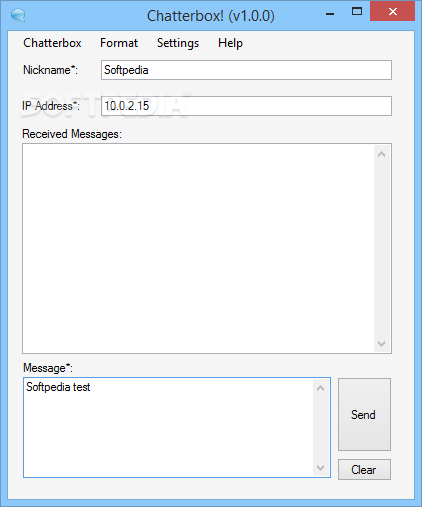Open the Format menu
The width and height of the screenshot is (422, 507).
click(119, 43)
